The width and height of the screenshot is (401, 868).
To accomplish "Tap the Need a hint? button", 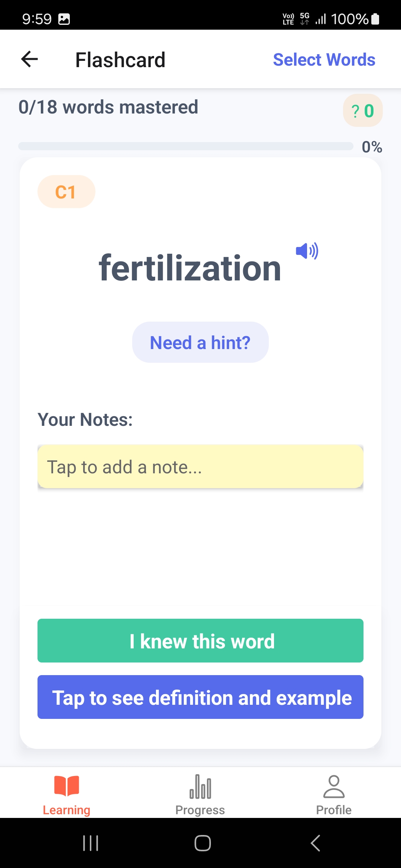I will coord(200,342).
